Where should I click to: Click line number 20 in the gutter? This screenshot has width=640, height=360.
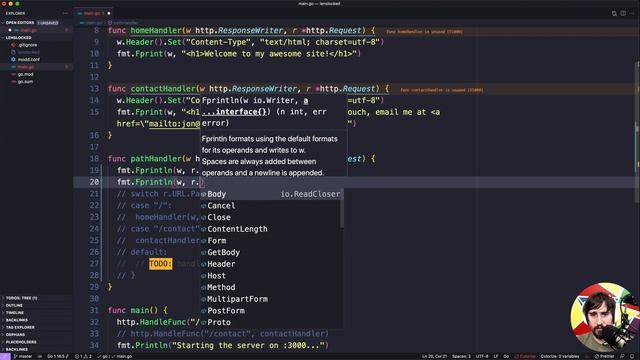[x=94, y=182]
